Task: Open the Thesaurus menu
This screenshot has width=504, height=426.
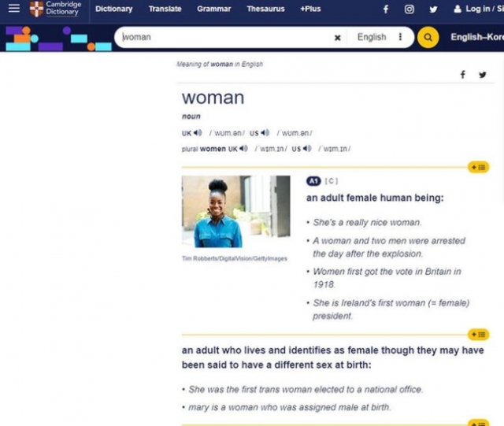Action: pos(265,9)
